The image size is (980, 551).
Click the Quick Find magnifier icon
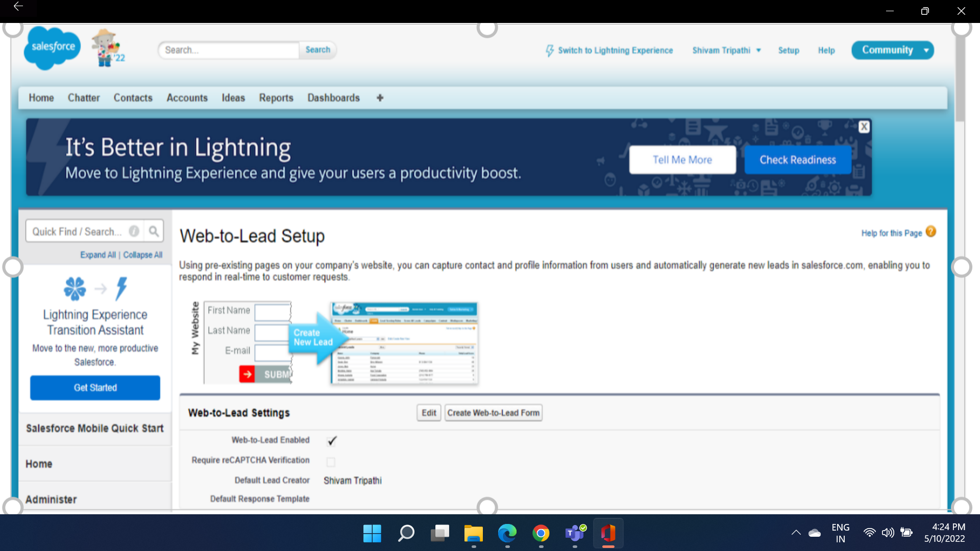coord(154,232)
